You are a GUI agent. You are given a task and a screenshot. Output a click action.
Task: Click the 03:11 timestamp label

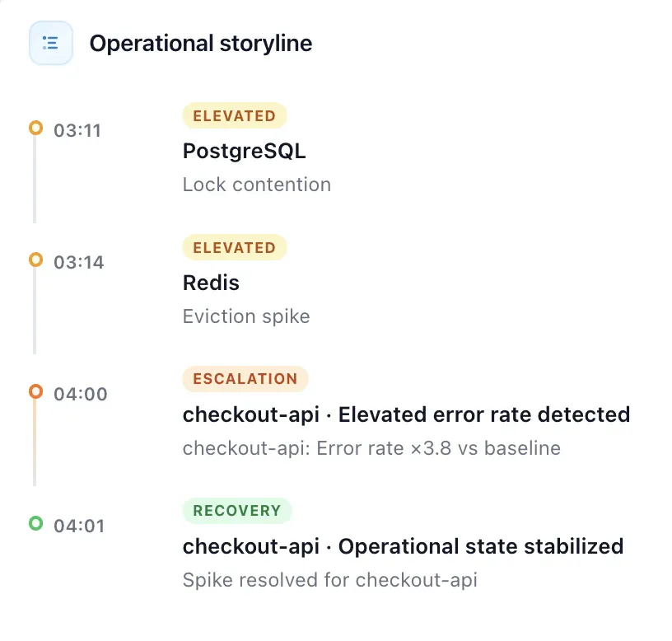pyautogui.click(x=77, y=131)
